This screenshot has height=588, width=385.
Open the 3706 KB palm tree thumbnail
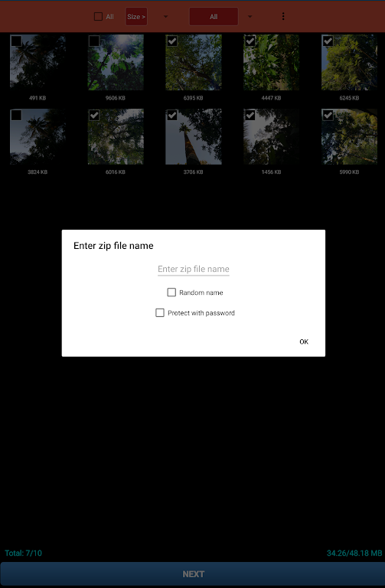194,136
